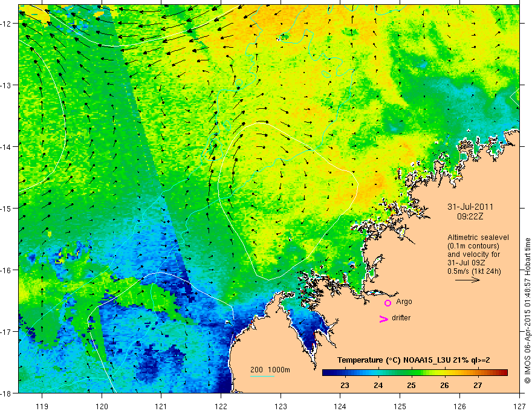Click color bar value 24
The width and height of the screenshot is (532, 411).
(x=378, y=386)
